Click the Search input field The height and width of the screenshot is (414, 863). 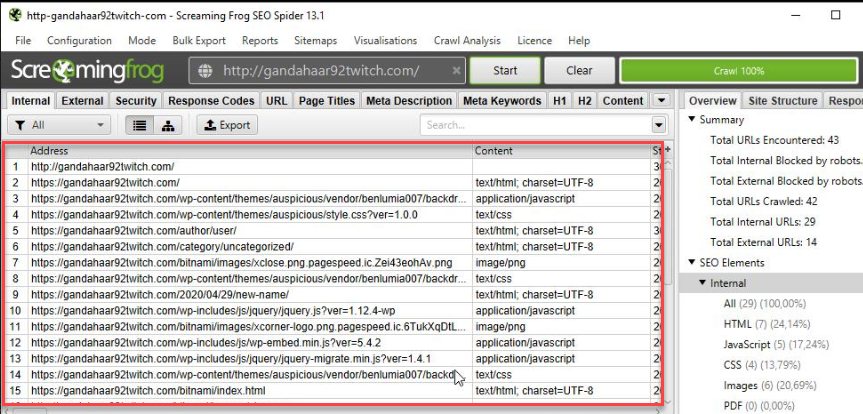pos(536,125)
